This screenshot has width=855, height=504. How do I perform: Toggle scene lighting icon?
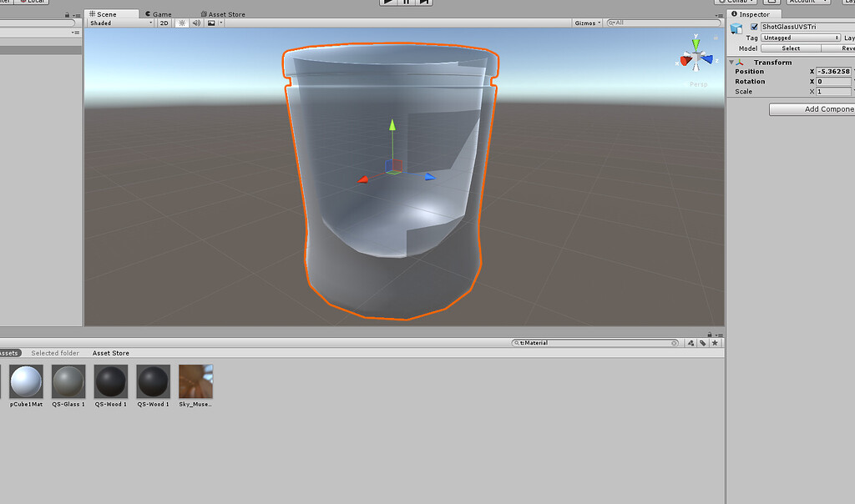pyautogui.click(x=180, y=23)
